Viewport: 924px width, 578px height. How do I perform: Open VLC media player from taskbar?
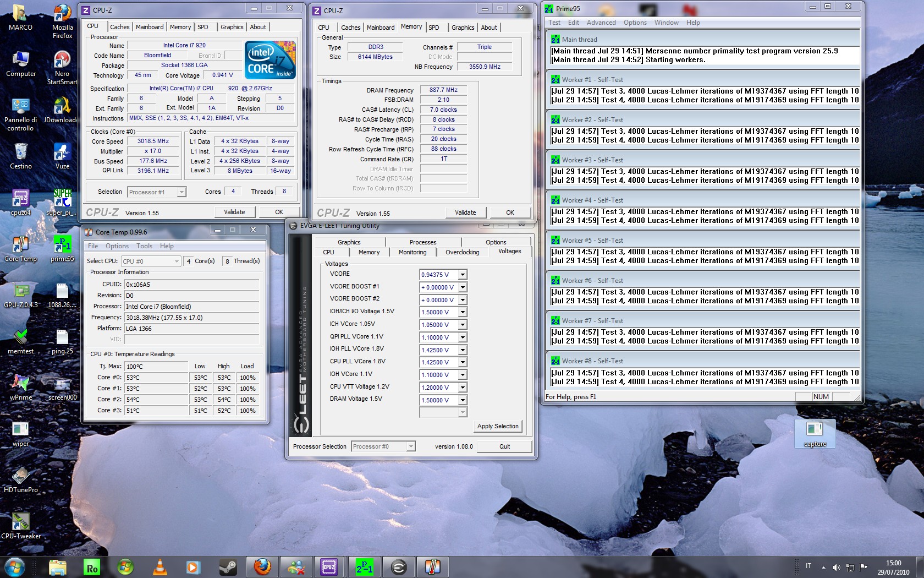160,567
